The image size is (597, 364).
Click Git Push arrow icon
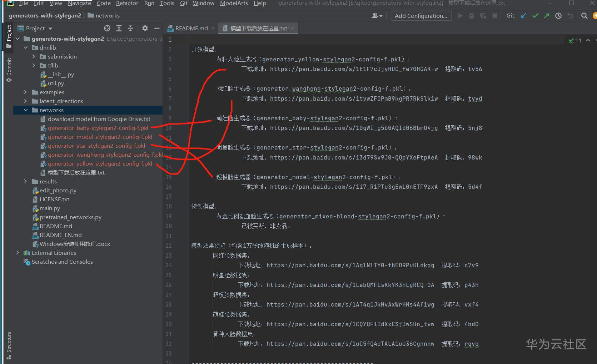(x=547, y=16)
